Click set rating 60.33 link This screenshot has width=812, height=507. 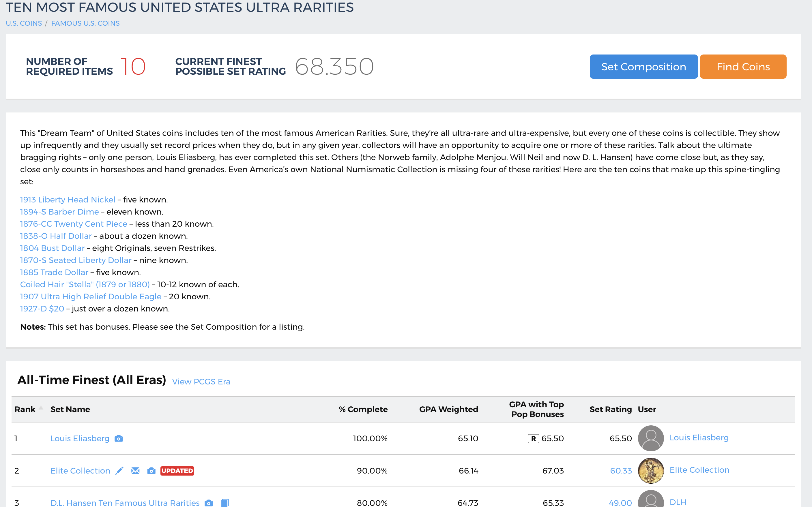[x=621, y=470]
